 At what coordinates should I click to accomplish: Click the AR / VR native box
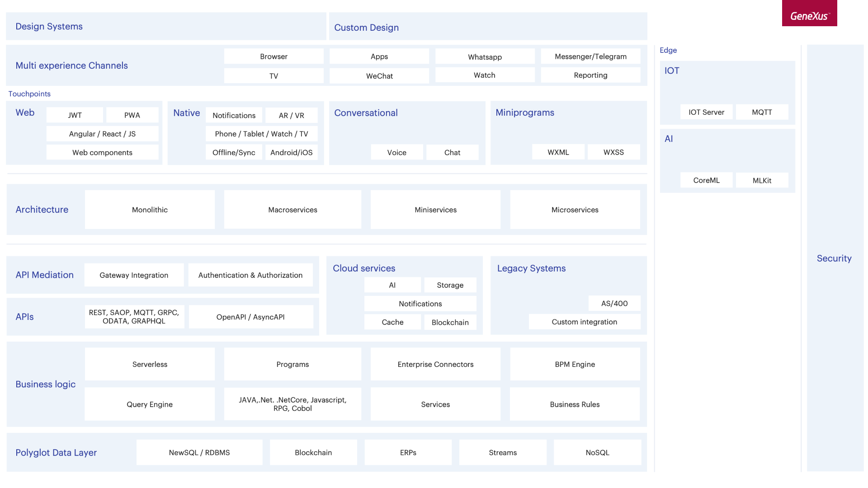(x=291, y=115)
